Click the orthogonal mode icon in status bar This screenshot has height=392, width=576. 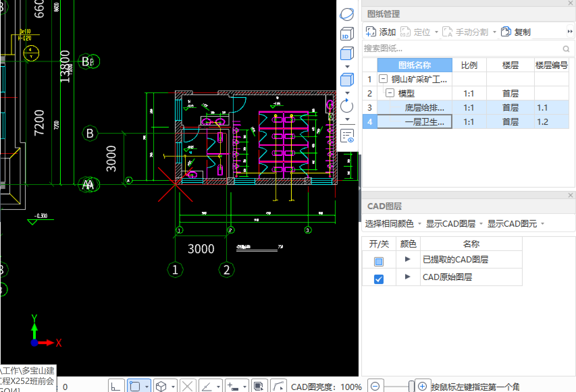[115, 386]
